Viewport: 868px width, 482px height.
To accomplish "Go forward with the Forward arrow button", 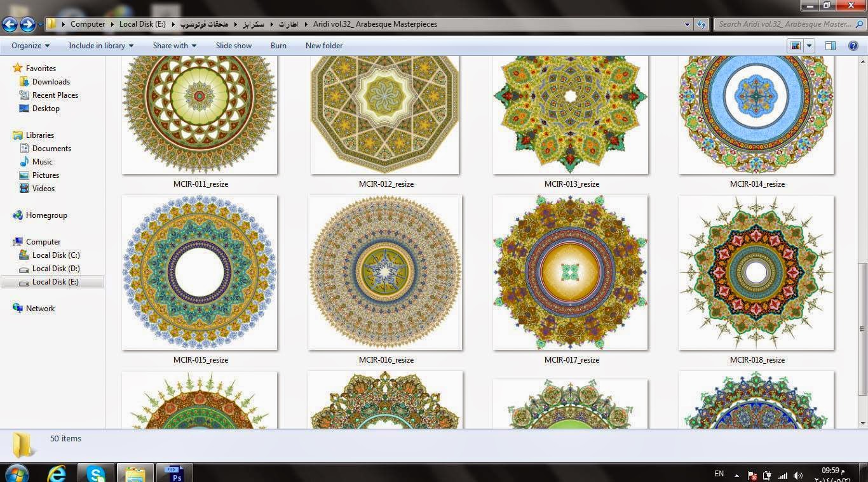I will tap(27, 24).
